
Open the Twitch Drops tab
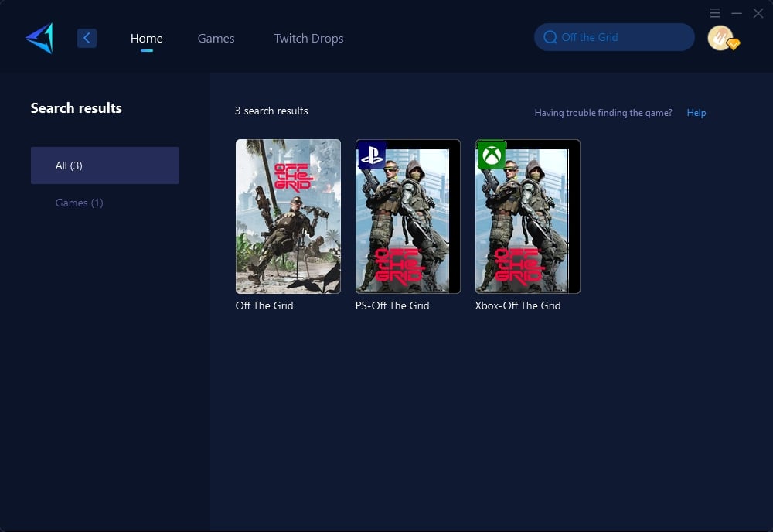[308, 39]
